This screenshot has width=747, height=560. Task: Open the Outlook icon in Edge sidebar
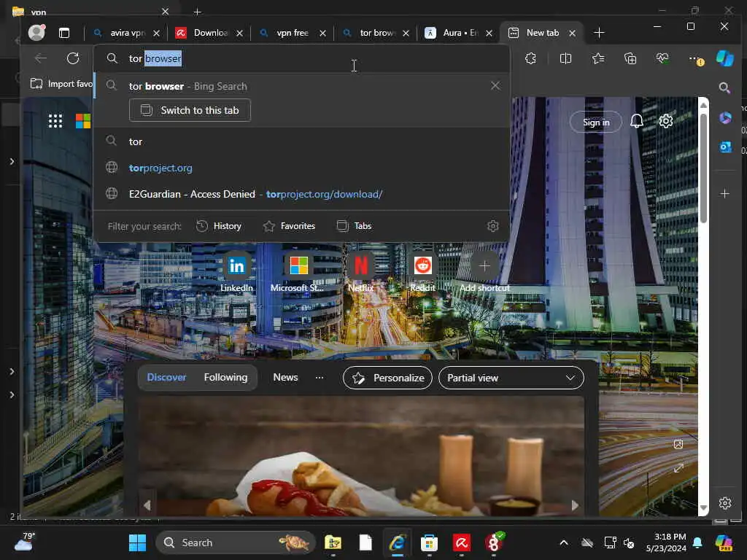coord(725,147)
